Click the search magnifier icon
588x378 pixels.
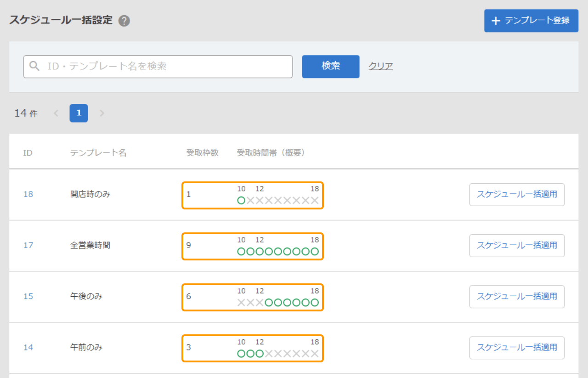point(35,67)
